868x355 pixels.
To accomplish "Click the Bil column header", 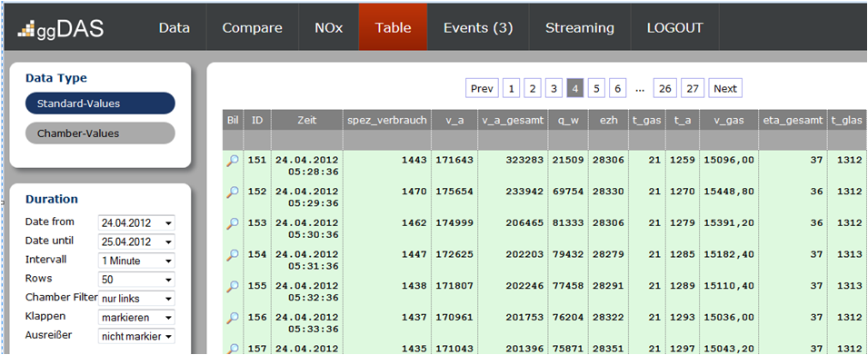I will pos(233,120).
